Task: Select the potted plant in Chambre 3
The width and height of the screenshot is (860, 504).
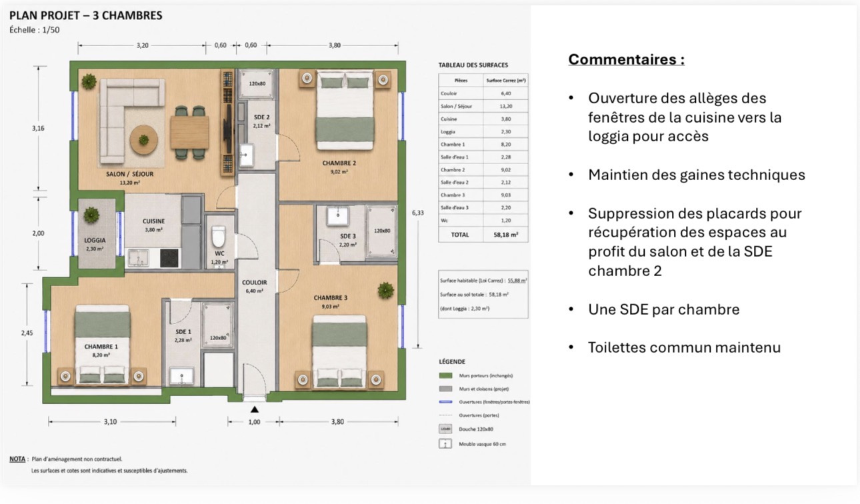Action: pos(385,289)
